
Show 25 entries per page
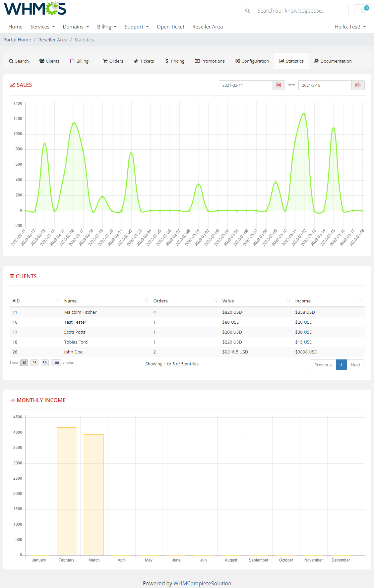point(34,363)
